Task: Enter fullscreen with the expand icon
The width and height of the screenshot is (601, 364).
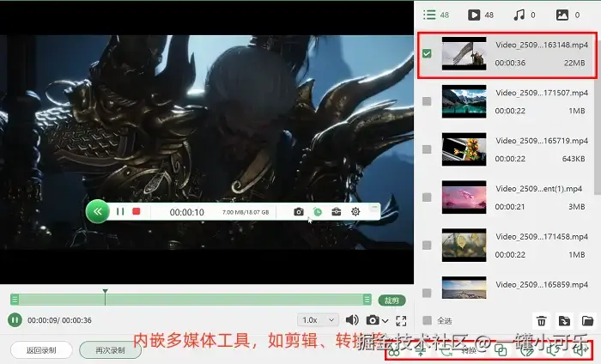Action: 401,321
